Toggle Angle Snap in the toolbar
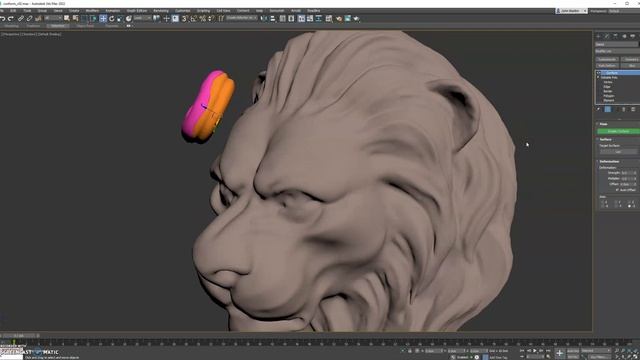Viewport: 640px width, 360px height. (194, 18)
